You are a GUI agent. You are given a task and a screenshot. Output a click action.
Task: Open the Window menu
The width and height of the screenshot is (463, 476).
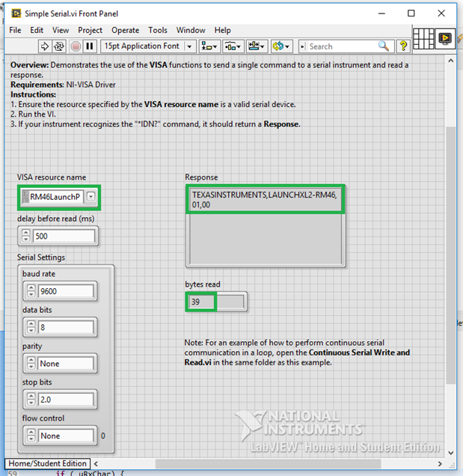coord(191,31)
